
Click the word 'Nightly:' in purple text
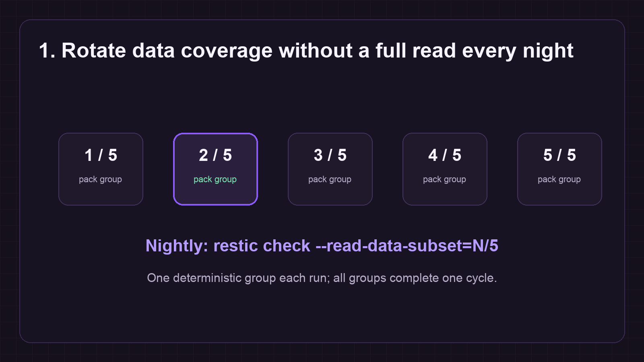177,246
